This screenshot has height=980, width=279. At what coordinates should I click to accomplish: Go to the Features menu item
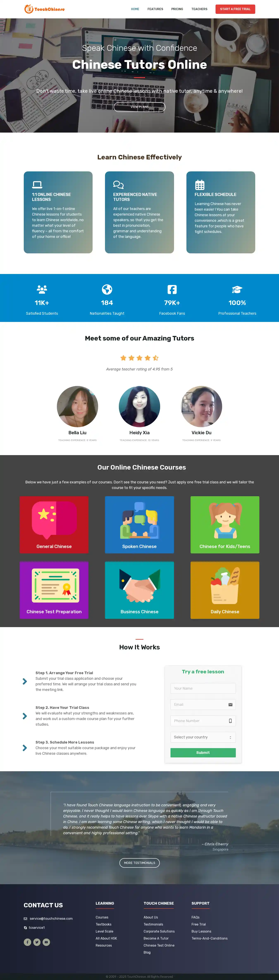[x=155, y=9]
